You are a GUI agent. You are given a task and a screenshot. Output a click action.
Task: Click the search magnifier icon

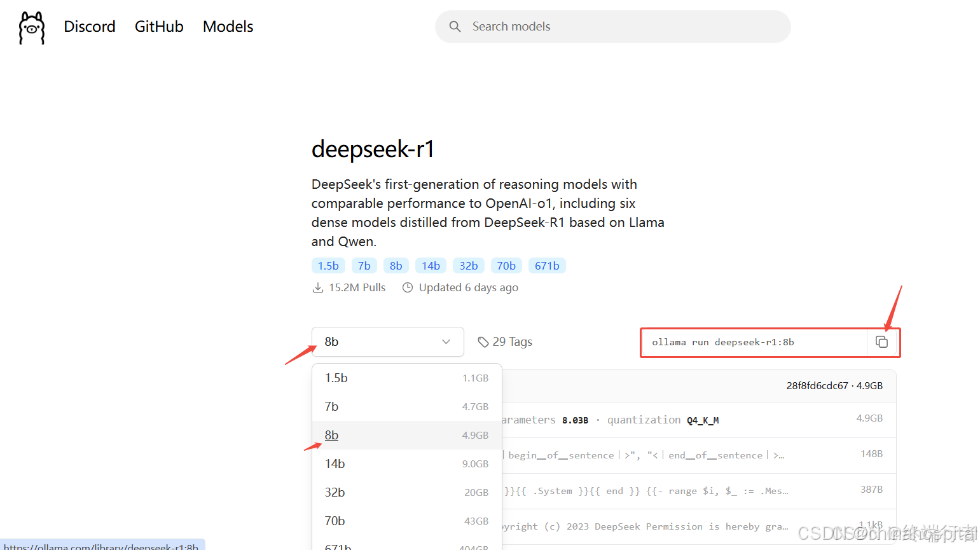point(455,27)
